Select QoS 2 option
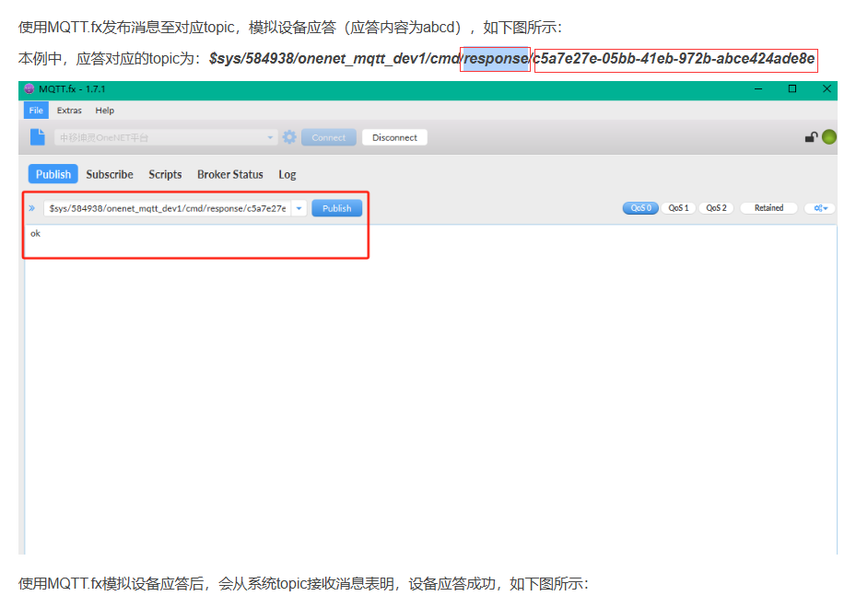 click(716, 208)
